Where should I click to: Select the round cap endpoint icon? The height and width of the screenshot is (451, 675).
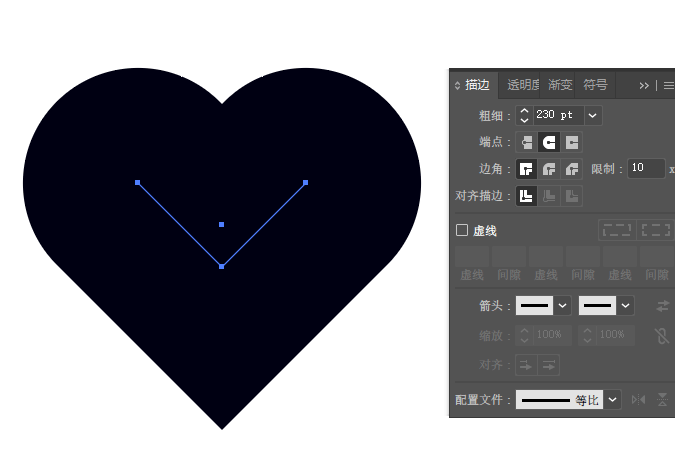[548, 142]
